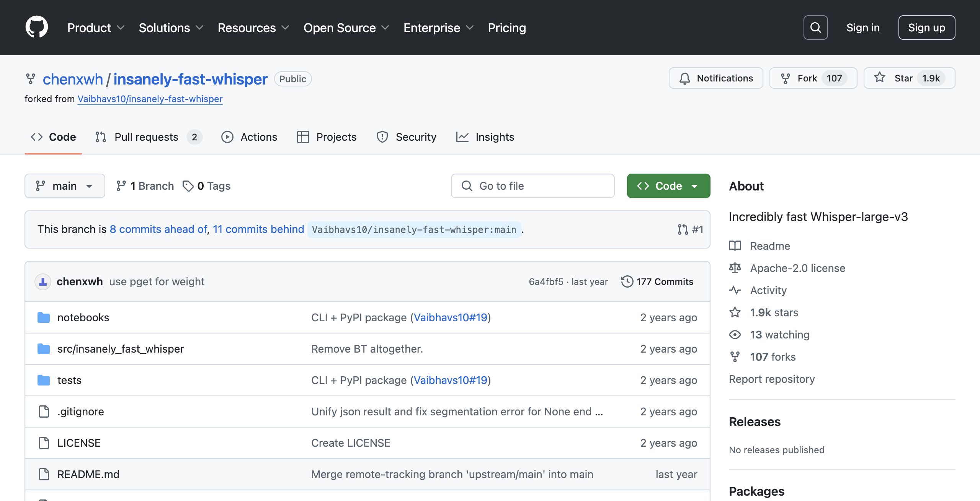Screen dimensions: 980x501
Task: Open the main branch selector dropdown
Action: pyautogui.click(x=65, y=186)
